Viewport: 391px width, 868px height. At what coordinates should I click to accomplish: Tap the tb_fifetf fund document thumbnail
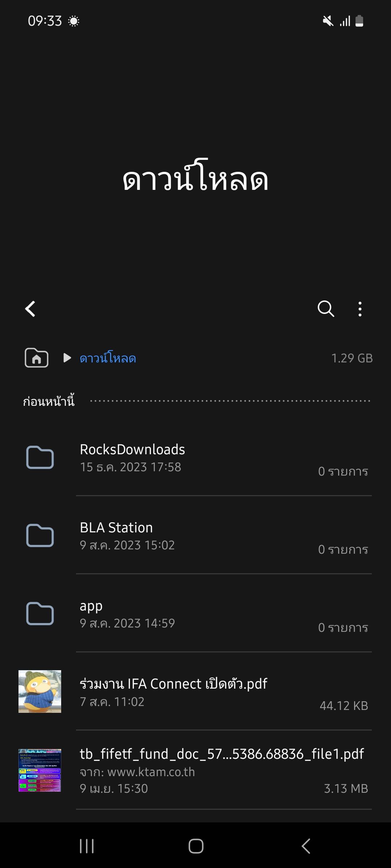click(x=40, y=770)
